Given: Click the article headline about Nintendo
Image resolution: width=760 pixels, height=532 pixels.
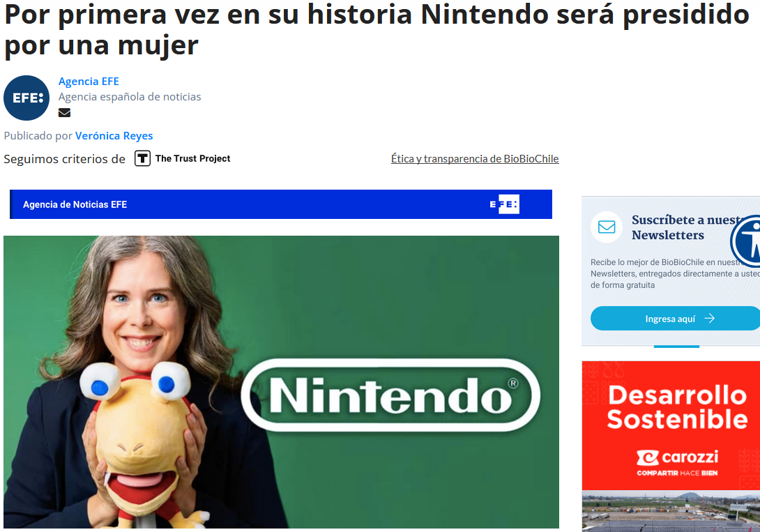Looking at the screenshot, I should 377,29.
